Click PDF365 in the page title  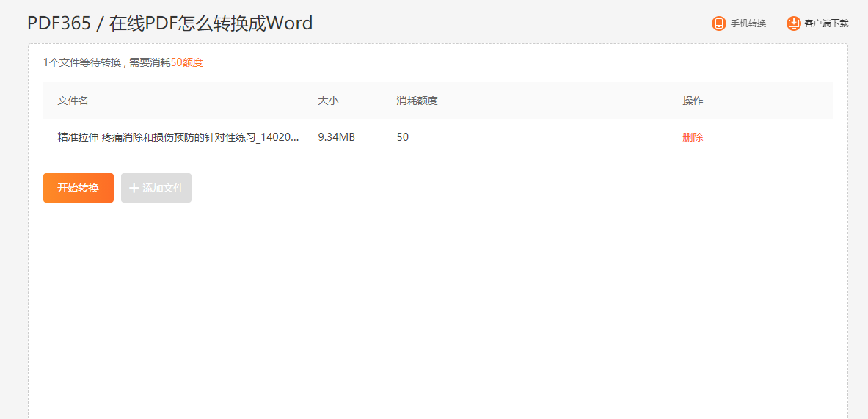coord(59,23)
